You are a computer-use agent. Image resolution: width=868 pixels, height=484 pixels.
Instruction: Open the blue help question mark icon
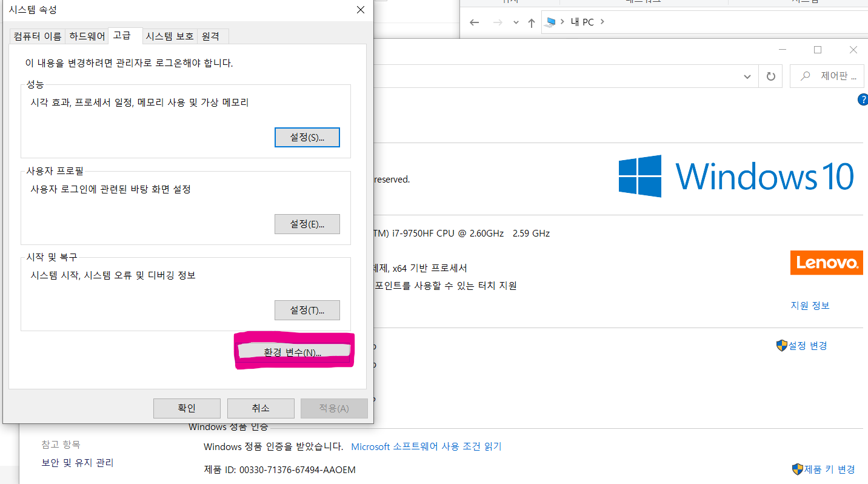[x=863, y=100]
